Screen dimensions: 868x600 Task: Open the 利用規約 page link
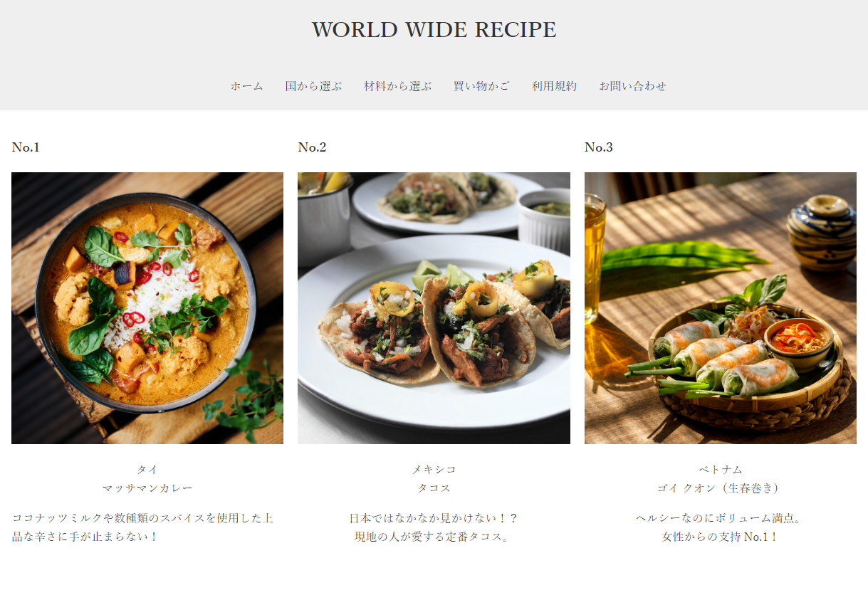pyautogui.click(x=554, y=86)
